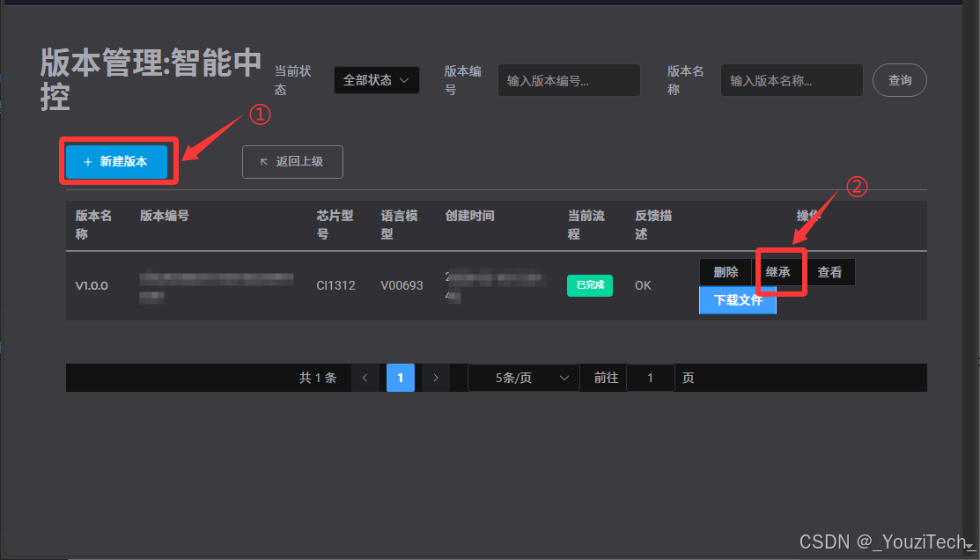
Task: Click the 共 1 条 total count text
Action: [x=318, y=378]
